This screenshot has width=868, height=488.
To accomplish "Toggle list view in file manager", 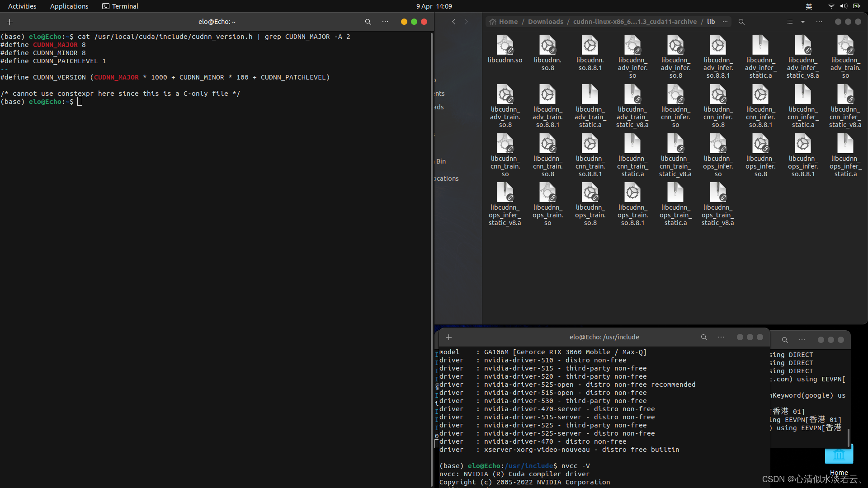I will coord(790,22).
